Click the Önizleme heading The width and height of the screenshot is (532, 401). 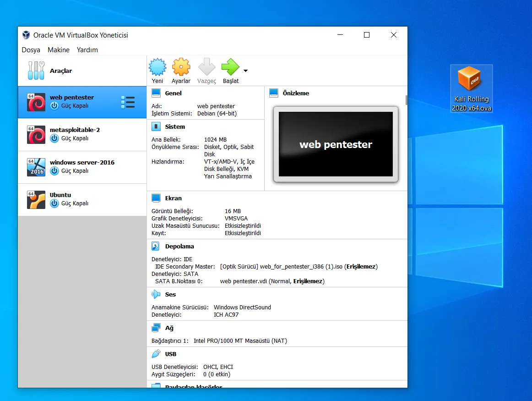pos(296,93)
